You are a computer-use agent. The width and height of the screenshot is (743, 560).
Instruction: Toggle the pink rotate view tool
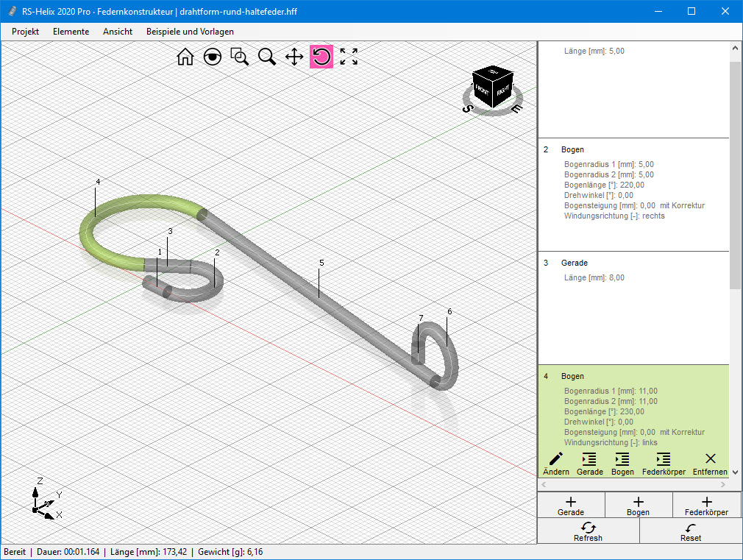point(321,57)
